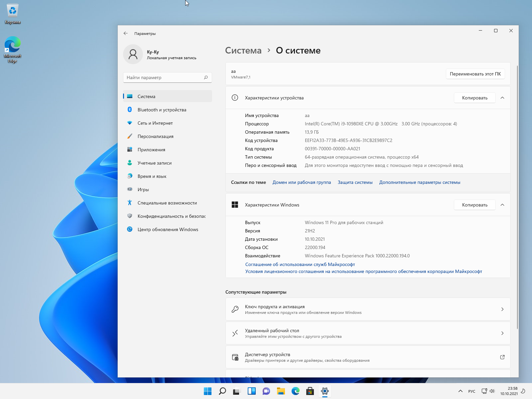Collapse the Характеристики Windows section
The image size is (532, 399).
(502, 205)
